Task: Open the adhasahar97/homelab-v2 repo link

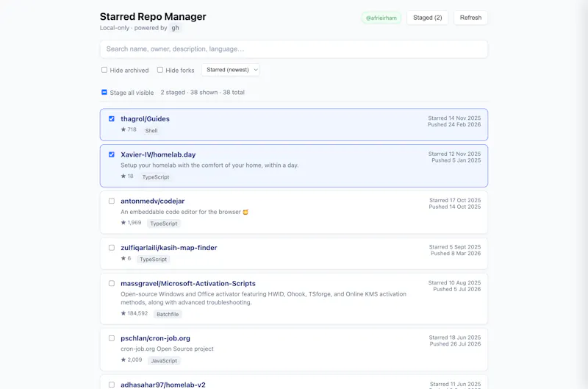Action: tap(163, 385)
